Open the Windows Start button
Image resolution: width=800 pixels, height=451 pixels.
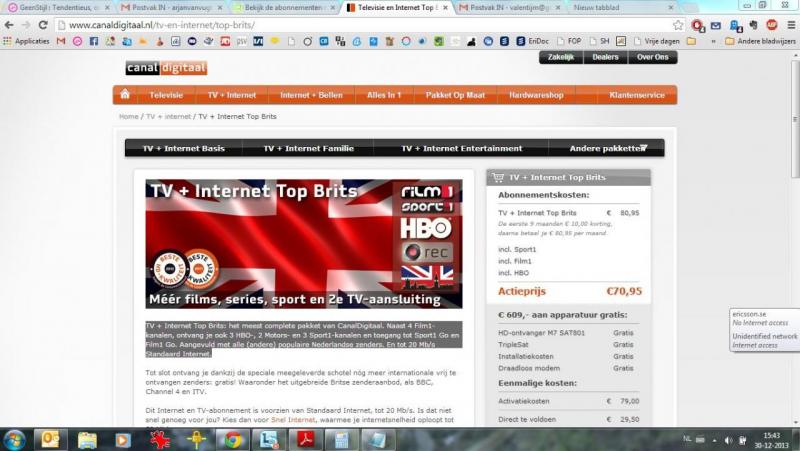[14, 439]
